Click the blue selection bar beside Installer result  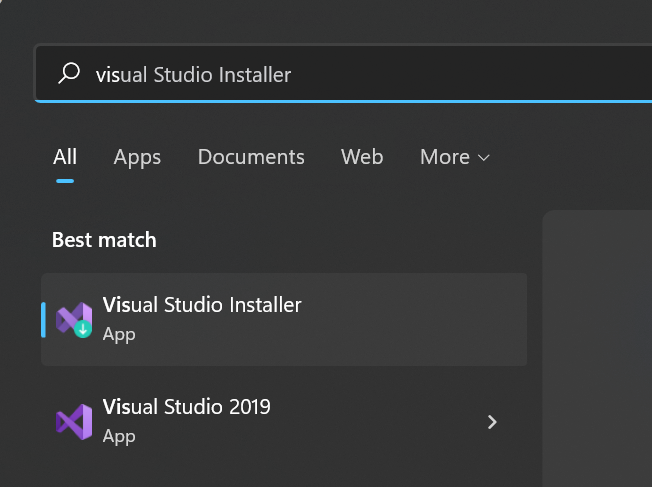click(x=43, y=320)
